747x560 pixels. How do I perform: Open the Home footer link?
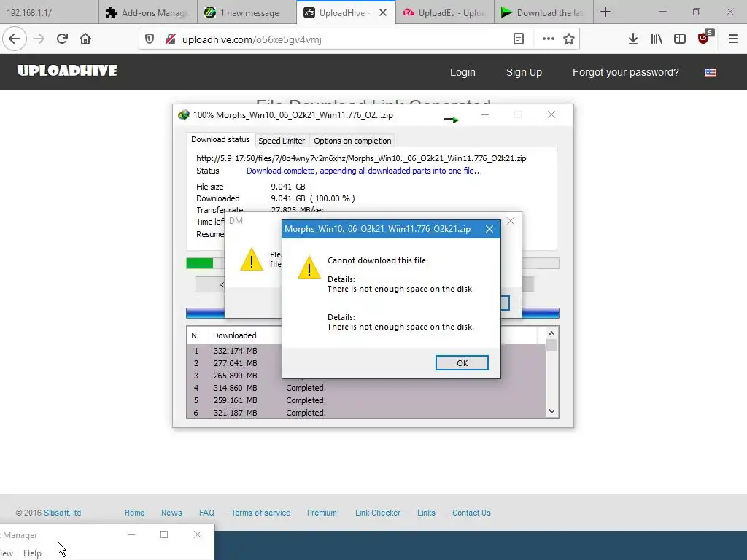tap(134, 513)
